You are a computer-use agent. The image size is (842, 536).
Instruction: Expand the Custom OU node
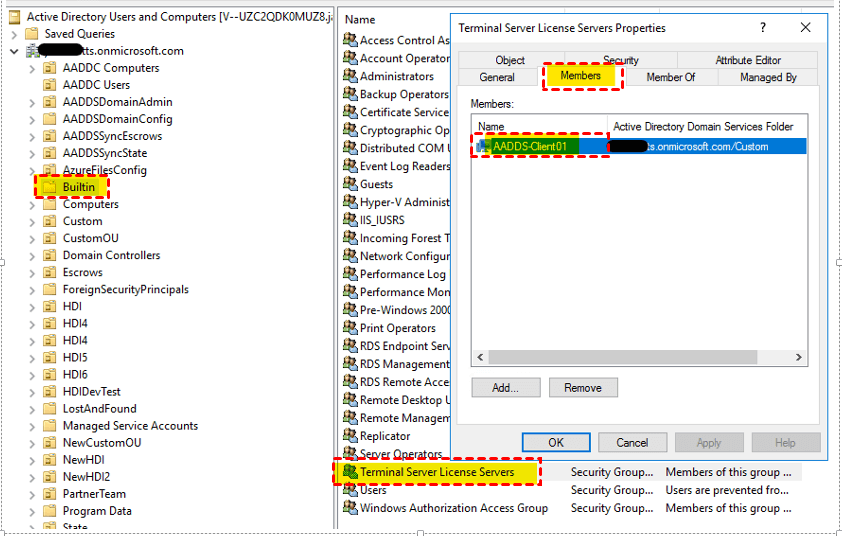tap(32, 222)
